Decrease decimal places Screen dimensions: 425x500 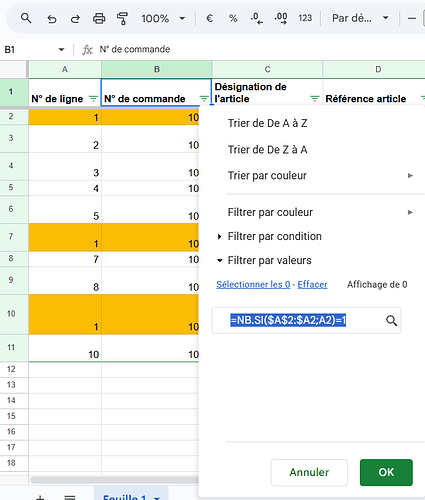[257, 18]
